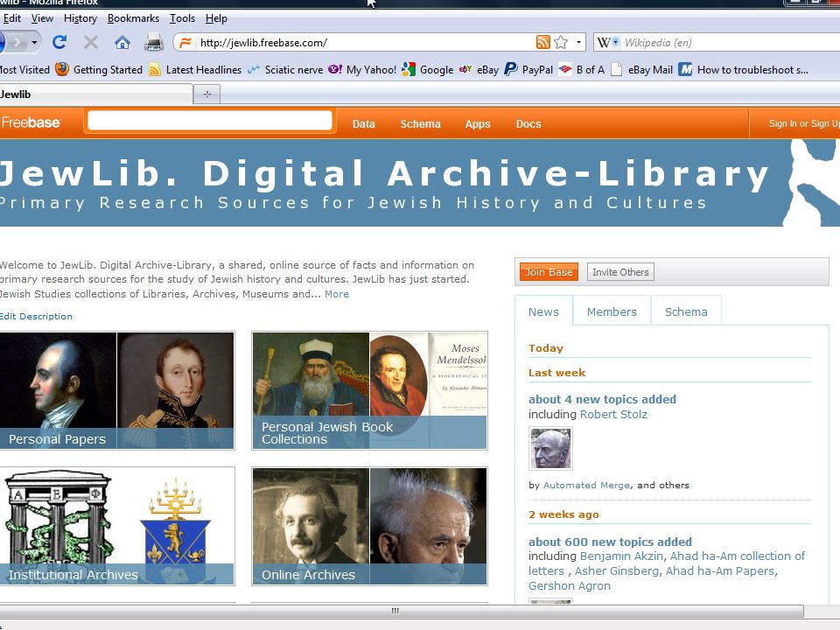
Task: Click the Freebase logo
Action: 31,122
